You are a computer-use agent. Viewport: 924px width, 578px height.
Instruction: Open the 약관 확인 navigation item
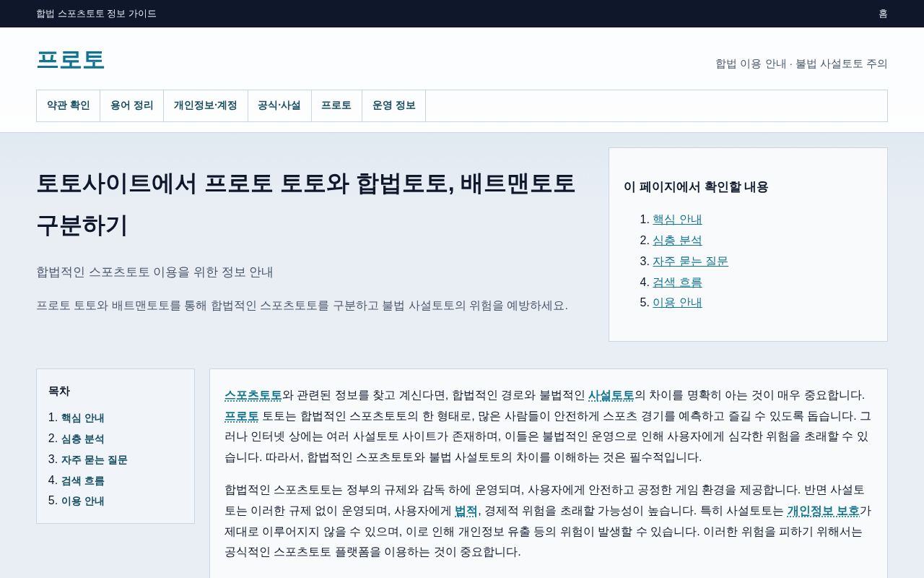69,105
